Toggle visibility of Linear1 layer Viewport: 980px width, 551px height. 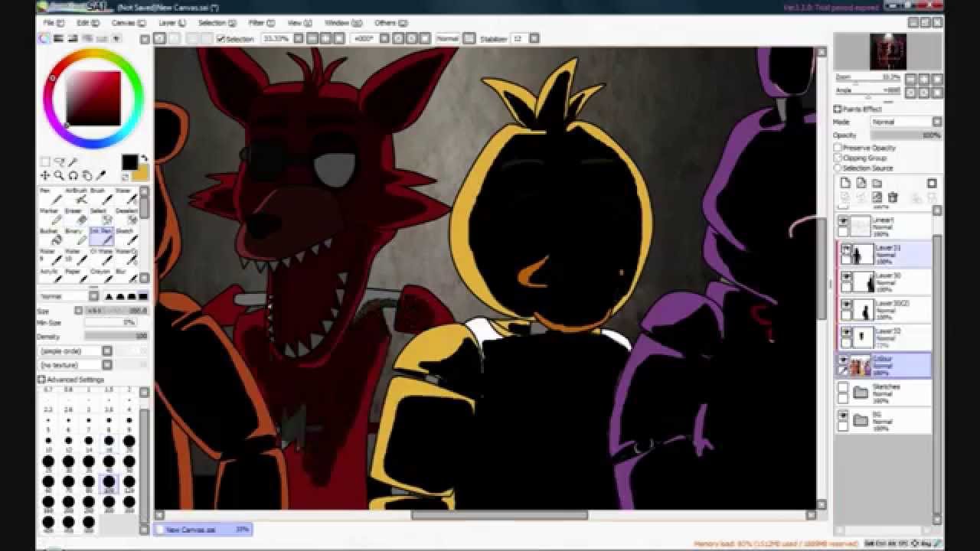click(x=844, y=221)
